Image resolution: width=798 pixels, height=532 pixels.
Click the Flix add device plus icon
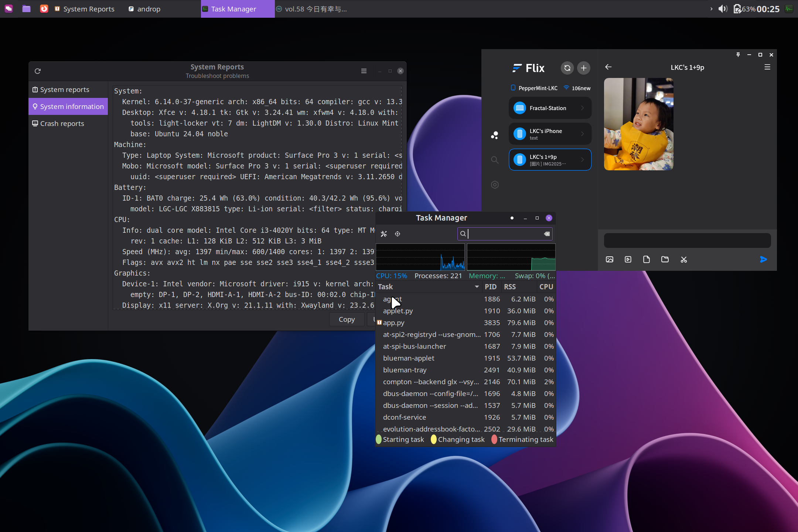(584, 68)
